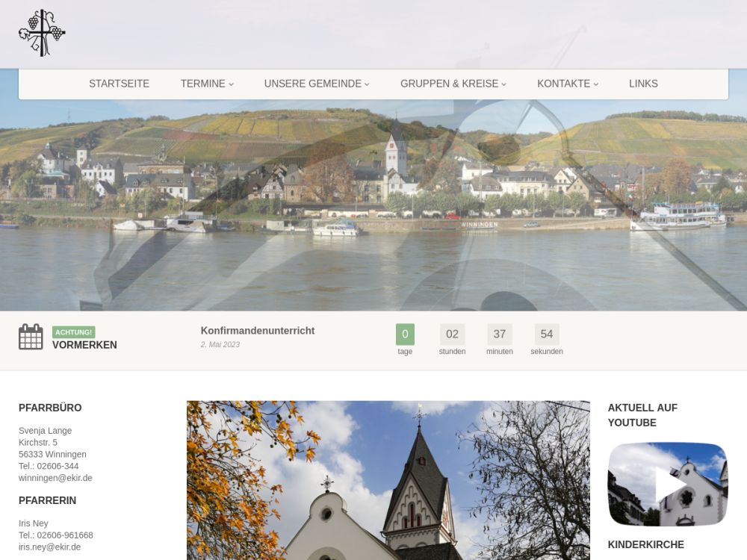Open the Kontakte dropdown menu
The image size is (747, 560).
pos(568,84)
